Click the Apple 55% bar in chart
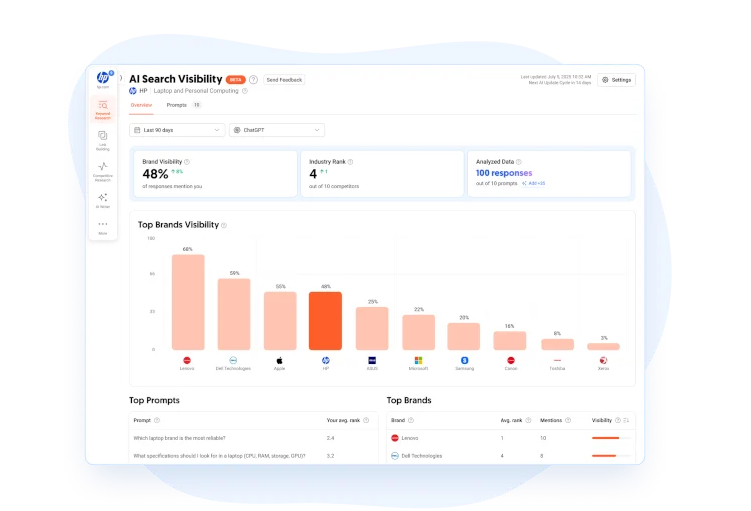Screen dimensions: 751x511 pos(280,321)
